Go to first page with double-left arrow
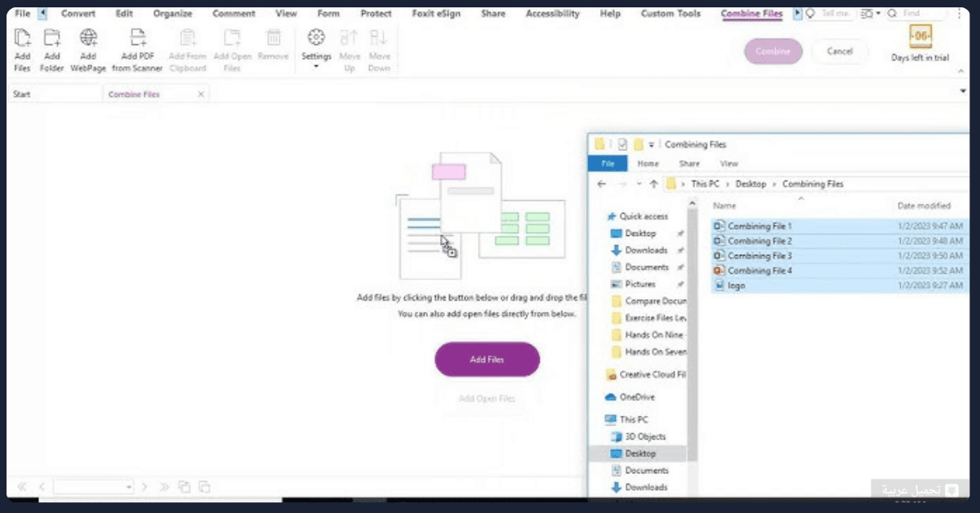 (22, 487)
